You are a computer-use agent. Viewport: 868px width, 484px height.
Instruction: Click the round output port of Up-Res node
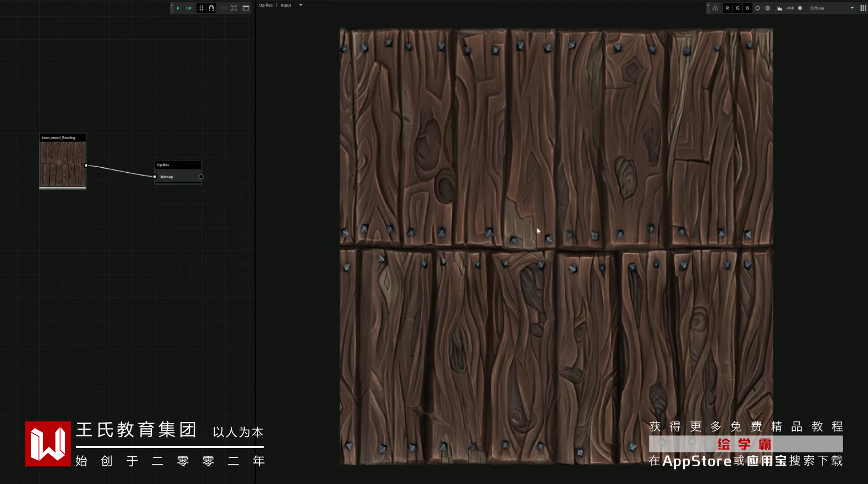201,177
